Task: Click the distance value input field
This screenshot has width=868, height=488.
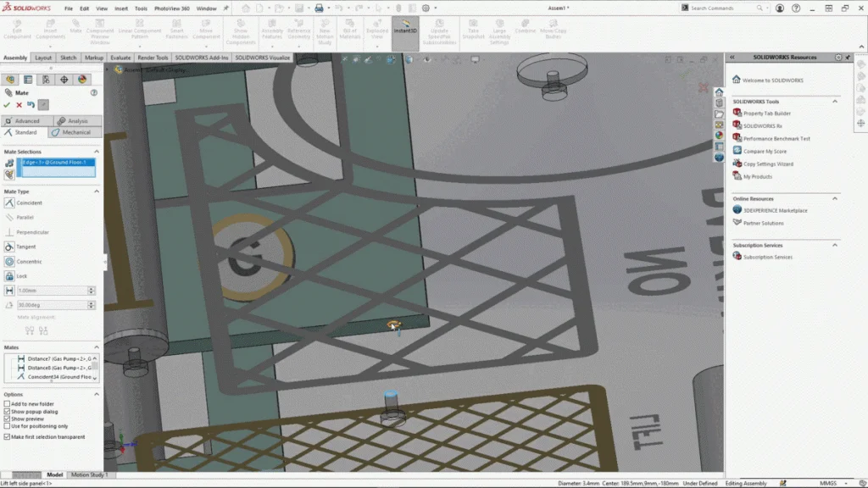Action: point(51,291)
